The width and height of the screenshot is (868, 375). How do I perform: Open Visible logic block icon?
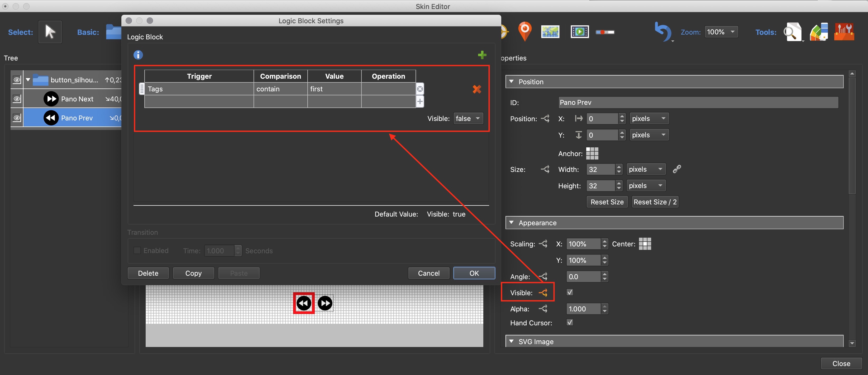coord(543,293)
